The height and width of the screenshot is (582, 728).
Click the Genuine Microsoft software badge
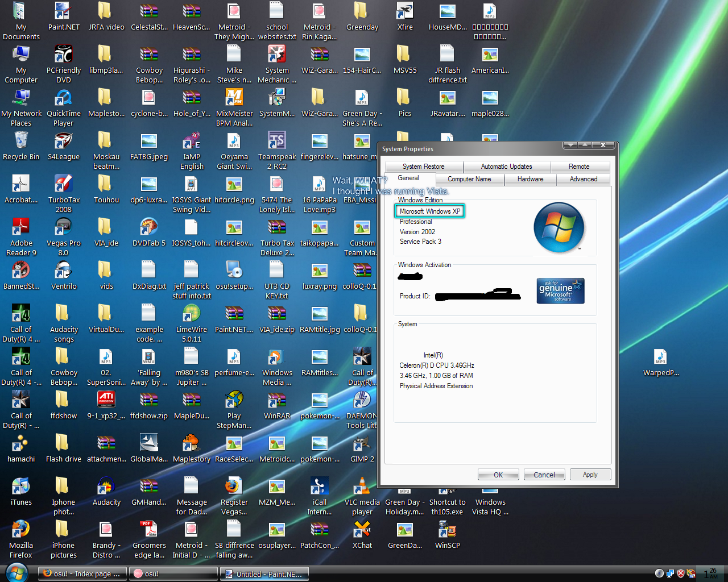(560, 290)
